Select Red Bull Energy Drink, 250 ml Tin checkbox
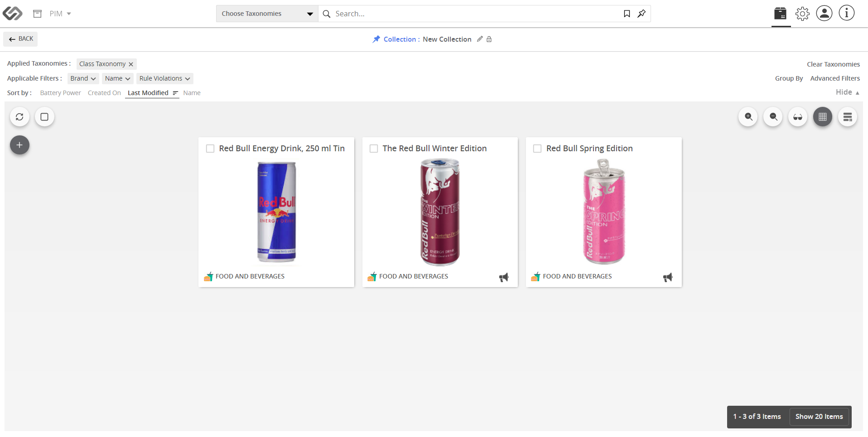 tap(210, 149)
